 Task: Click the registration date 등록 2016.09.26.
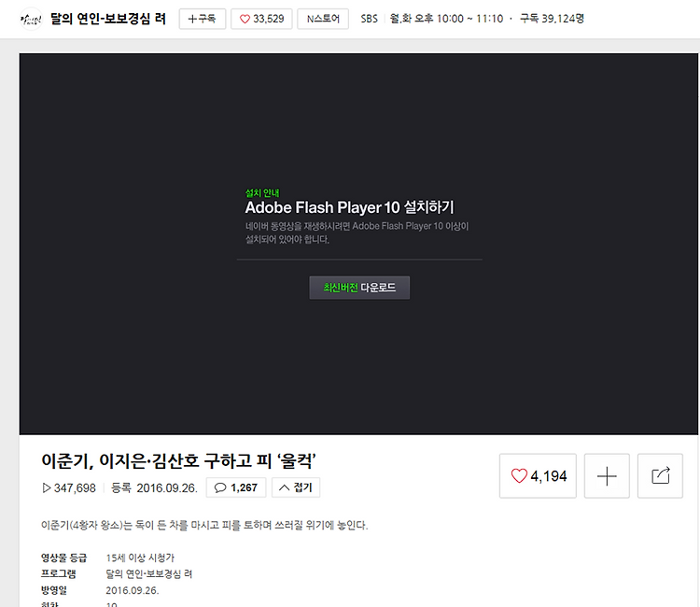click(x=154, y=487)
